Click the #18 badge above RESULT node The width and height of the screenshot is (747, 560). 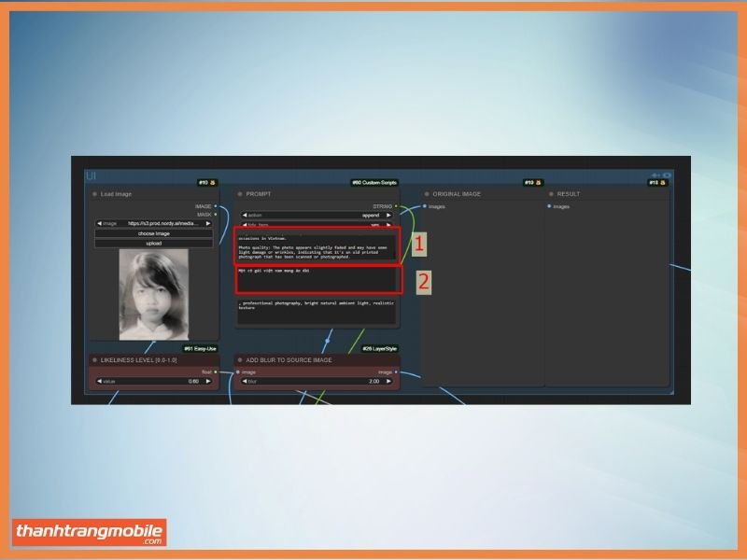(658, 182)
